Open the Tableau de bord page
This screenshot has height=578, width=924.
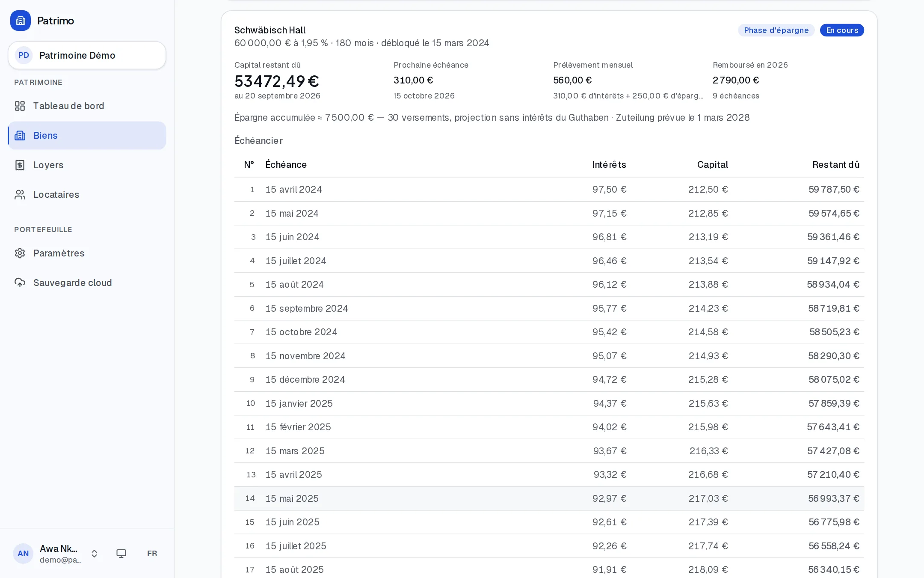click(87, 106)
